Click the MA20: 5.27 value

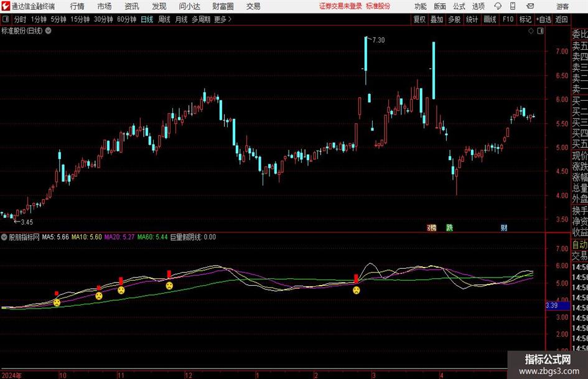point(119,237)
